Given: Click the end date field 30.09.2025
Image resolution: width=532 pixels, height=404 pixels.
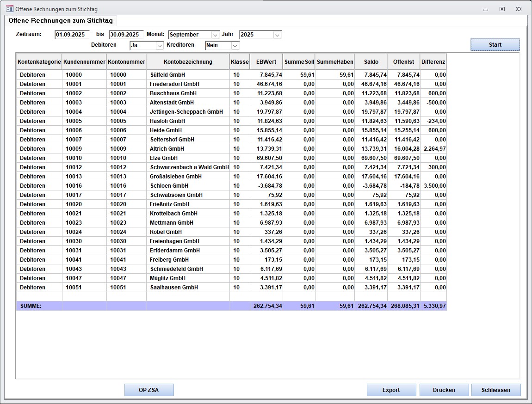Looking at the screenshot, I should click(126, 35).
